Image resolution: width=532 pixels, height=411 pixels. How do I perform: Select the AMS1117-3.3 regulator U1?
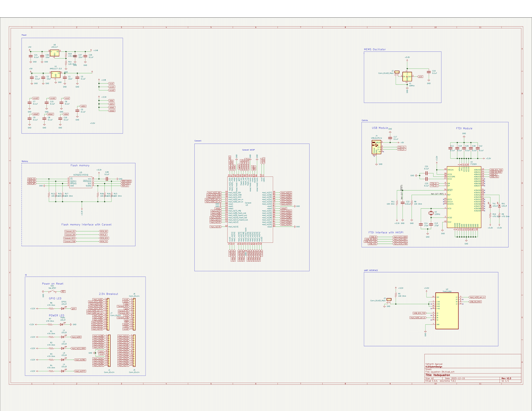pyautogui.click(x=56, y=74)
